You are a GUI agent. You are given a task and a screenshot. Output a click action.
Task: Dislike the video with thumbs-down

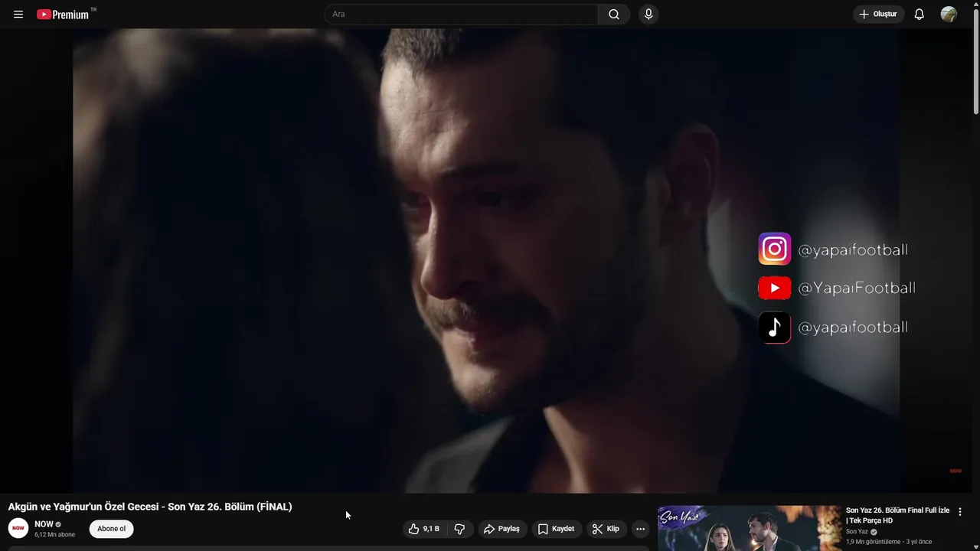pos(459,529)
